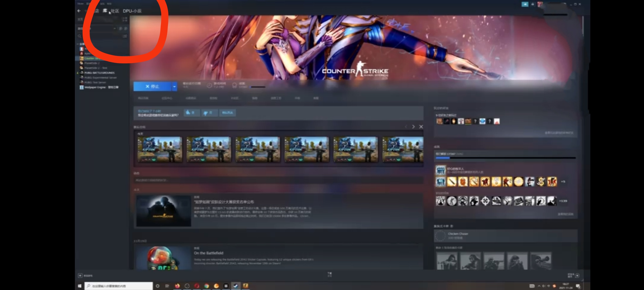Open the Windows Start menu
This screenshot has width=644, height=290.
[x=79, y=286]
